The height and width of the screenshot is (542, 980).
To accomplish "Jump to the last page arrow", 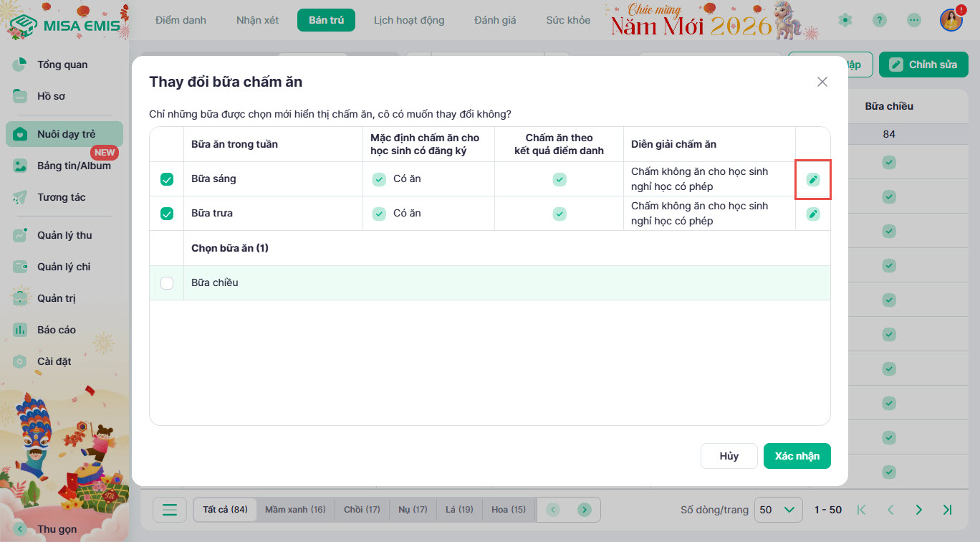I will pos(947,510).
